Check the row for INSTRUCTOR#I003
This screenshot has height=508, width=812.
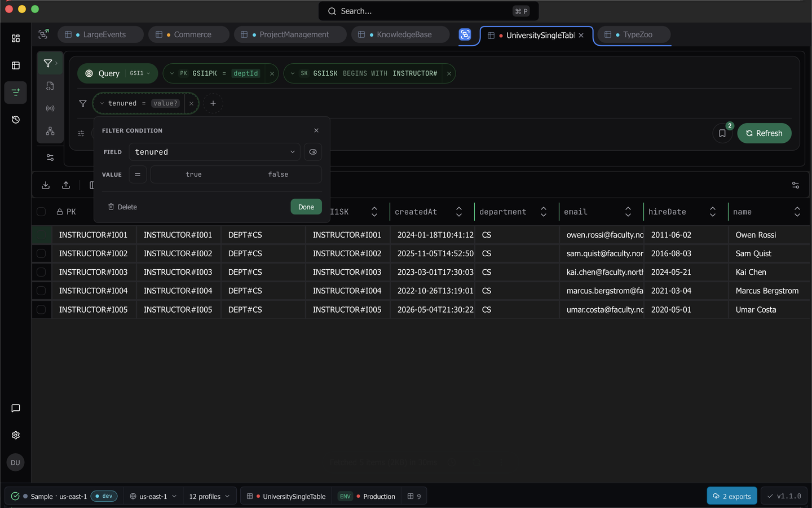41,272
